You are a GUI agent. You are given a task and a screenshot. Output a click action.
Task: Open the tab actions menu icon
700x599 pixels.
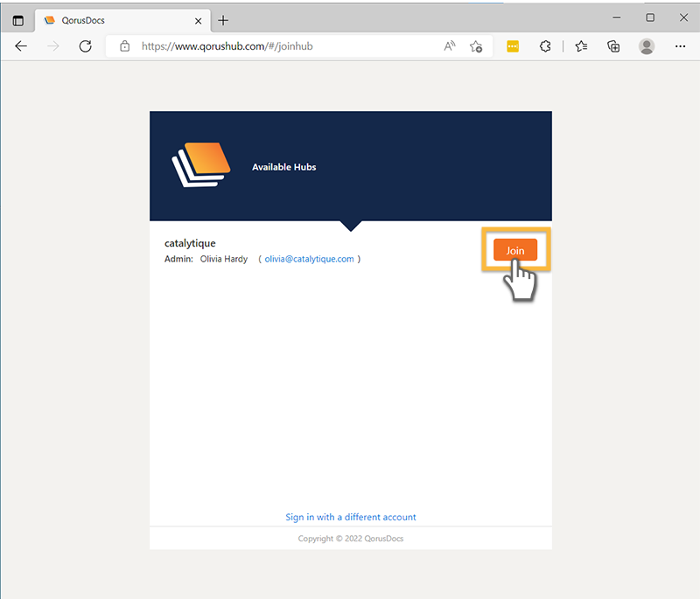17,20
